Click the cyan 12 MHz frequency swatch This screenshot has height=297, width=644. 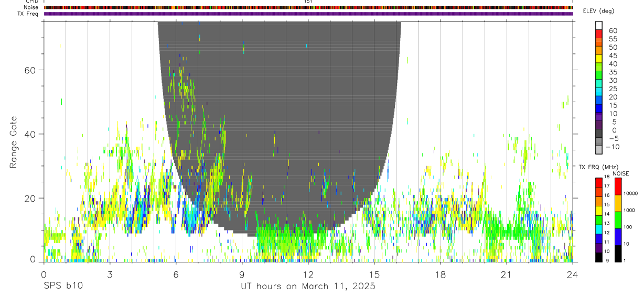point(598,230)
